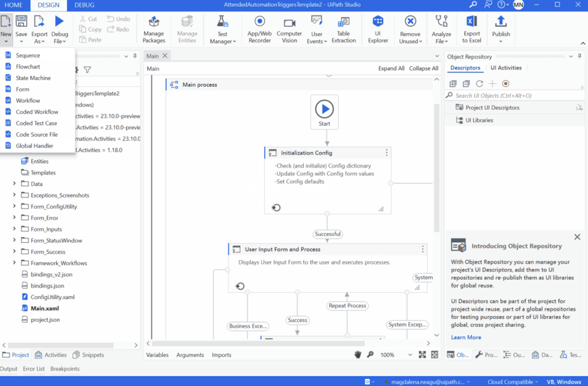Open the Error List panel
The image size is (588, 386).
(x=34, y=369)
